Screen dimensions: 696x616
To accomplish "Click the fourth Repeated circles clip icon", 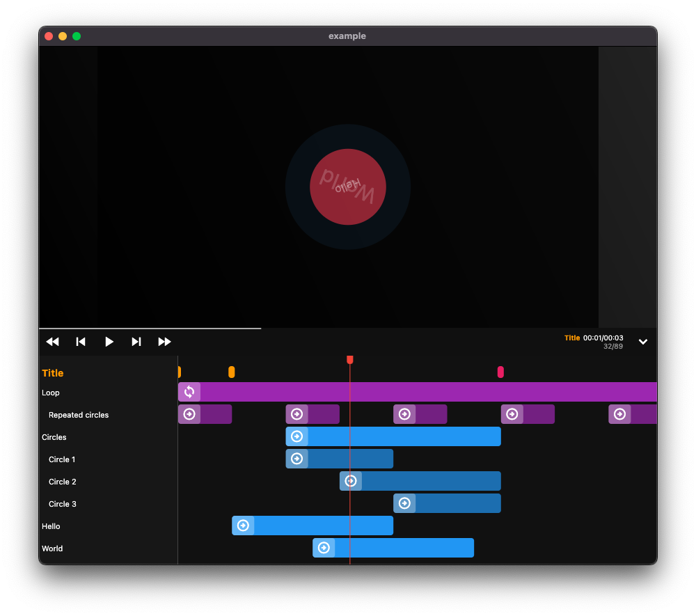I will pyautogui.click(x=512, y=414).
